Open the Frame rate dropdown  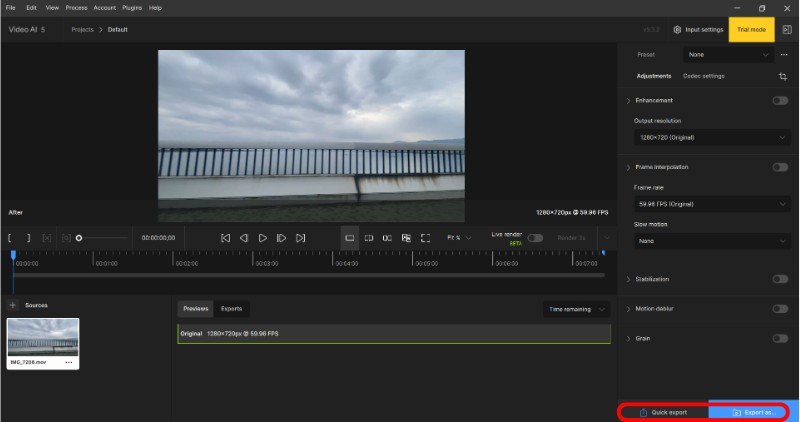click(x=711, y=204)
